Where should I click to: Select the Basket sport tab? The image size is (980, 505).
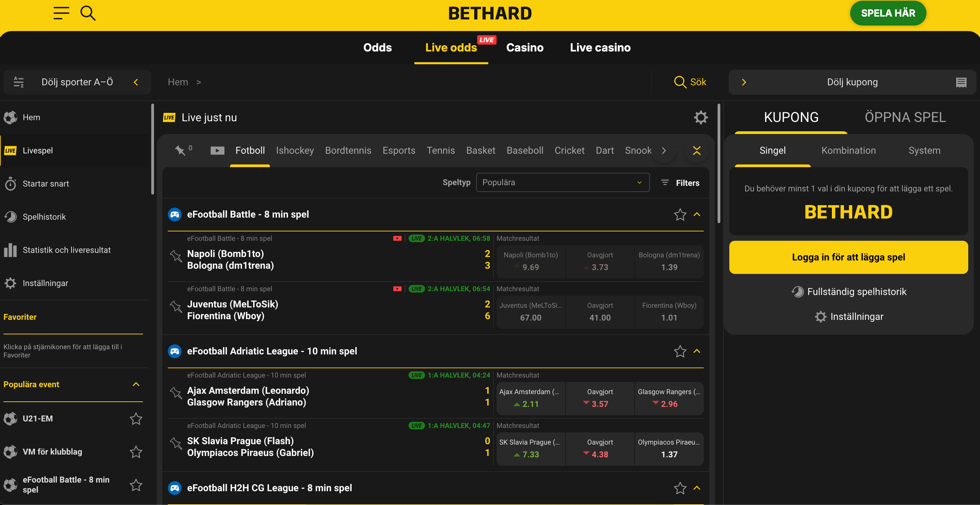click(480, 150)
